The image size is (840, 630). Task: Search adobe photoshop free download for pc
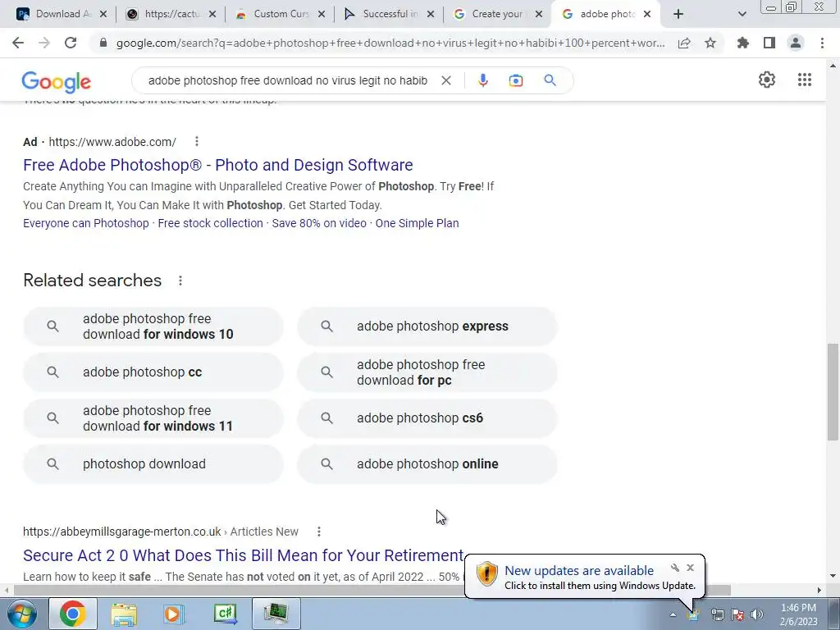pos(427,372)
